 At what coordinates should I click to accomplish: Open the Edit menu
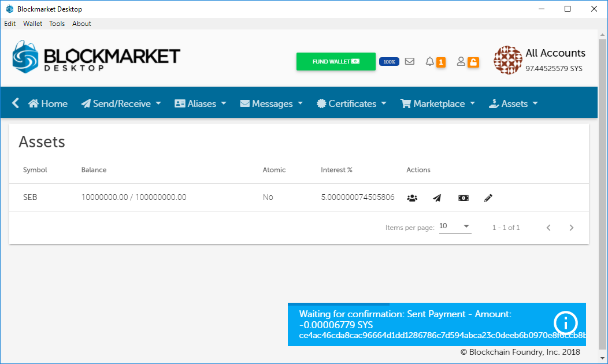tap(10, 24)
